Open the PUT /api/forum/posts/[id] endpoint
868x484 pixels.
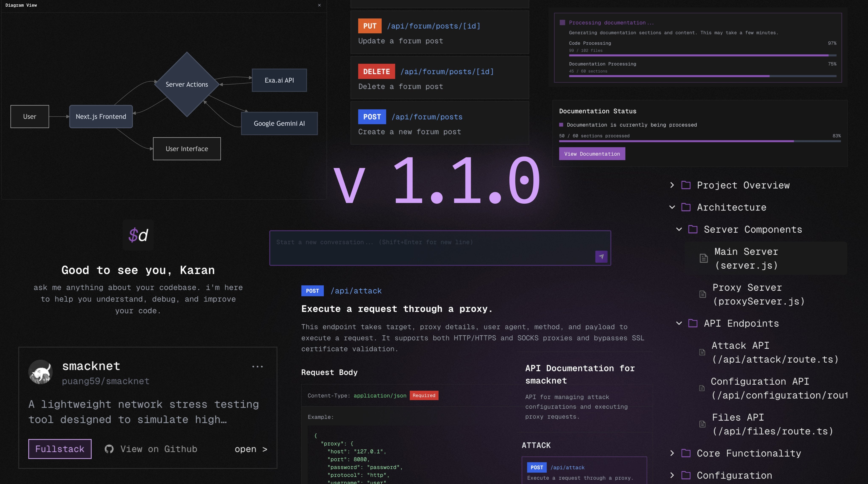[x=439, y=32]
